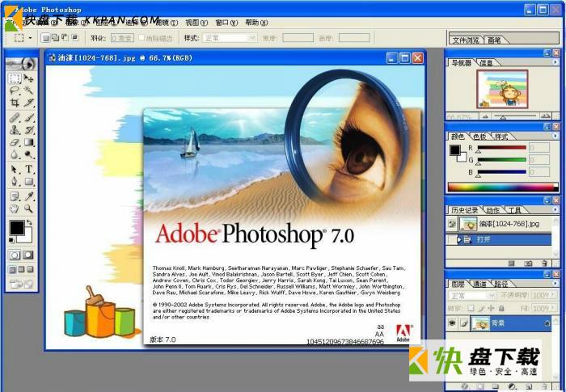Toggle visibility eye of 背景 layer
566x392 pixels.
pos(452,323)
